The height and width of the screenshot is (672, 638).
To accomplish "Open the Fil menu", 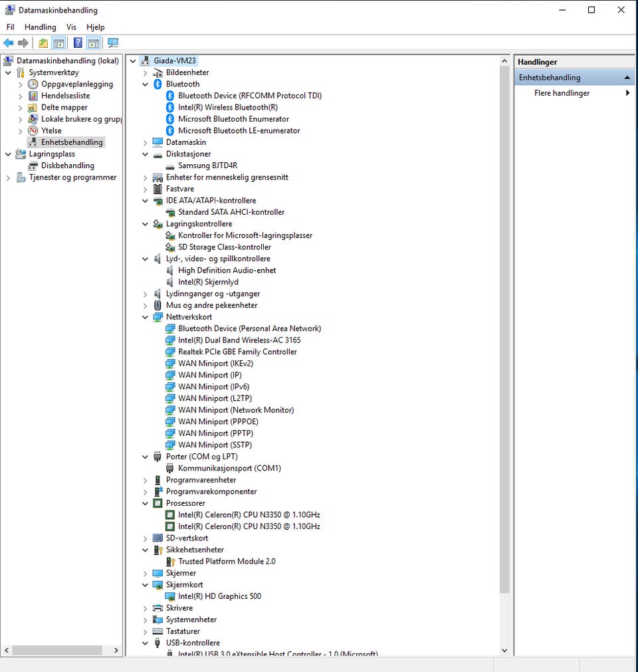I will pyautogui.click(x=10, y=27).
